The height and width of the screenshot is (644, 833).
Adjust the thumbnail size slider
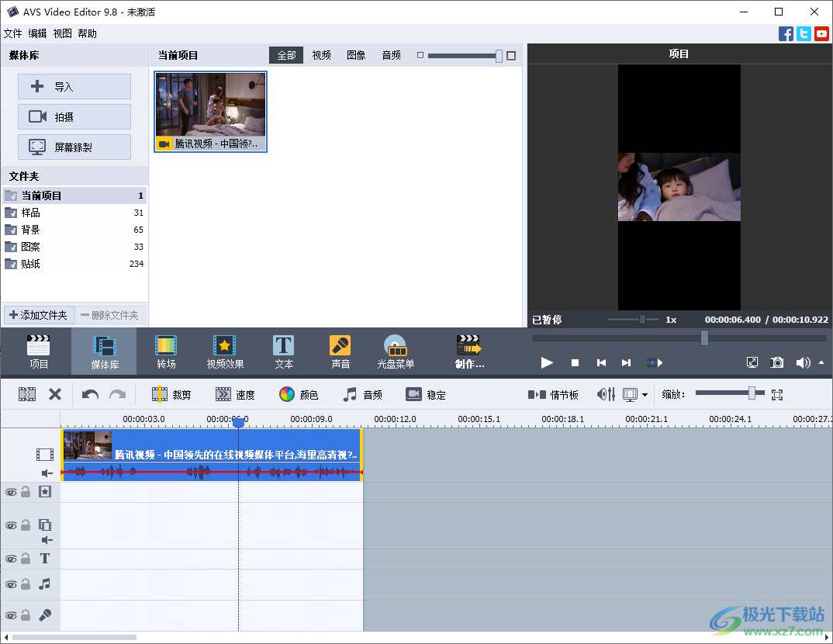pyautogui.click(x=498, y=55)
